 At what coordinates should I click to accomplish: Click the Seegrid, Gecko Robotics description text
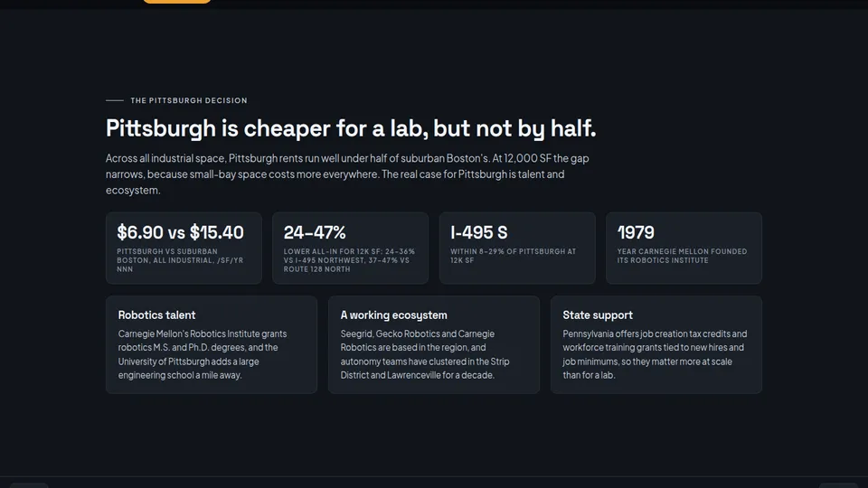pyautogui.click(x=425, y=354)
